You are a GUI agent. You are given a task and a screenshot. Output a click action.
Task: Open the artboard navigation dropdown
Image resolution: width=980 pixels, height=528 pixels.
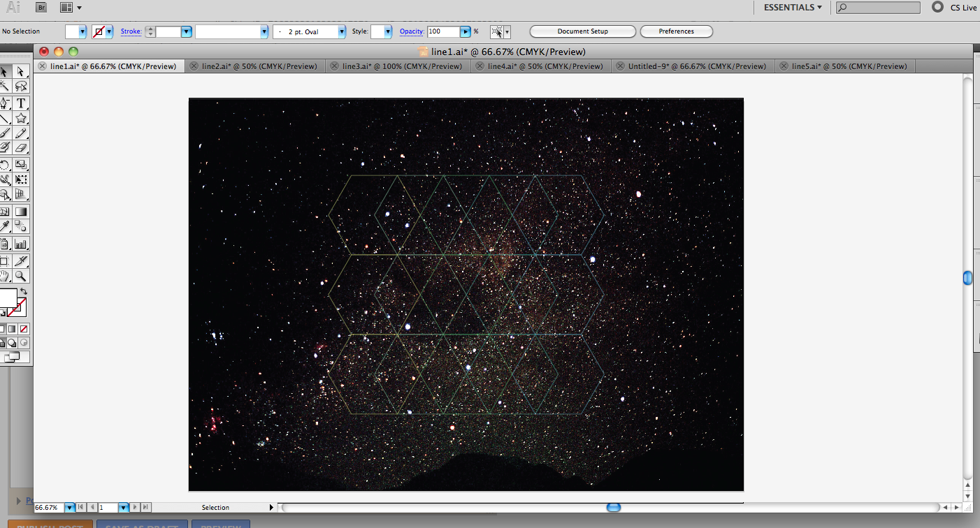pyautogui.click(x=124, y=508)
